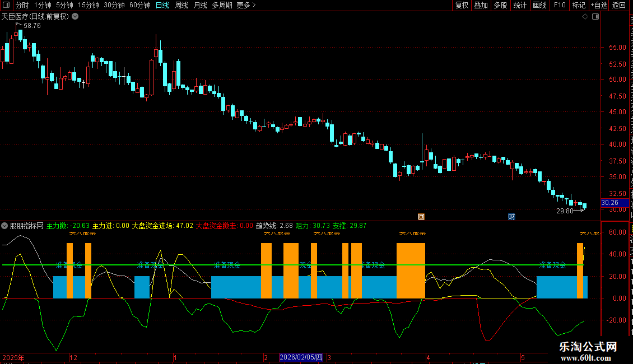This screenshot has width=633, height=364.
Task: Click the panel layout icon at top-left
Action: (x=6, y=5)
